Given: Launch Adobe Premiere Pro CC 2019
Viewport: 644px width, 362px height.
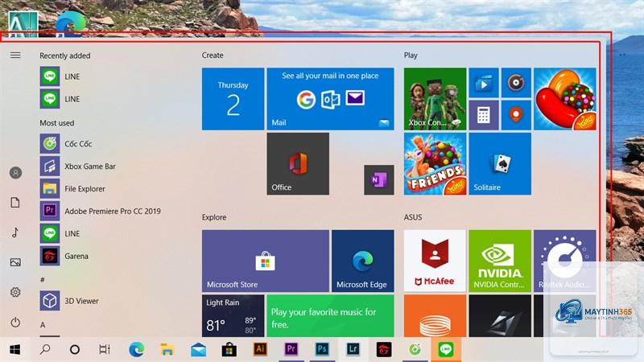Looking at the screenshot, I should (111, 211).
